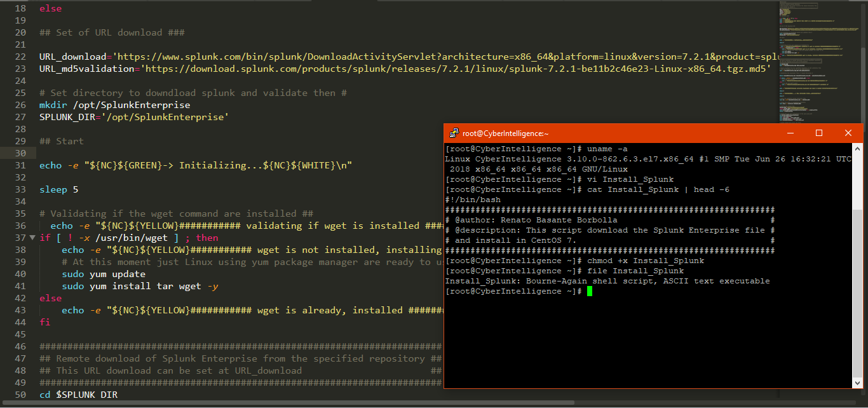Close the root@CyberIntelligence terminal window
Screen dimensions: 868x408
click(848, 133)
